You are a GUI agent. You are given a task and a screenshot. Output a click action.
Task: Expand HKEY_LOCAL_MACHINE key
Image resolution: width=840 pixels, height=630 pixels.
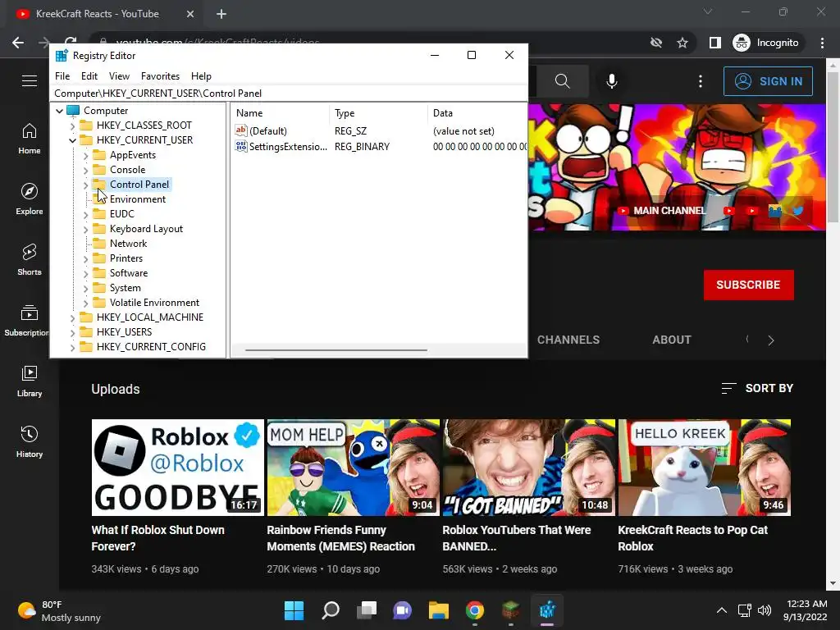click(72, 317)
